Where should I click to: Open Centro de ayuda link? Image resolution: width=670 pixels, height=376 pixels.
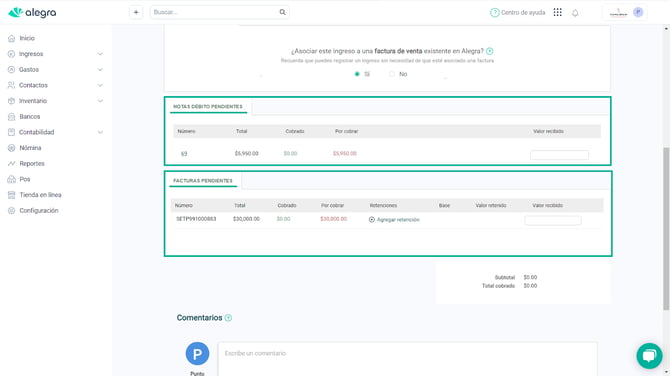point(517,13)
